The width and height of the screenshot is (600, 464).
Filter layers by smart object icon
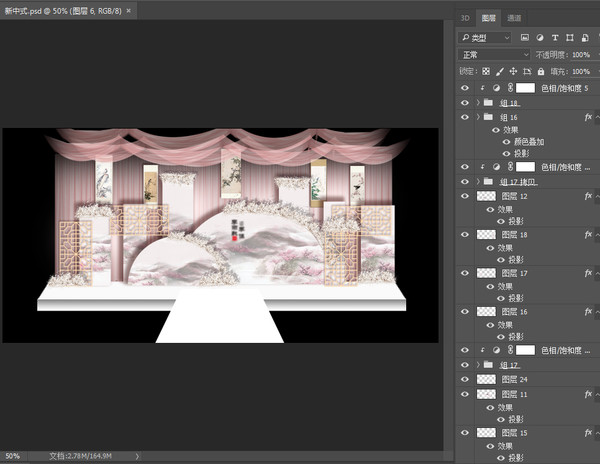pyautogui.click(x=585, y=37)
